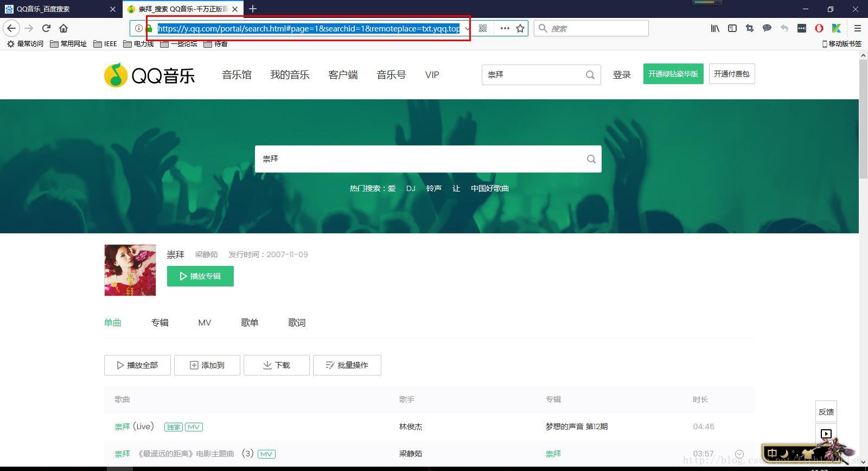Open song 崇拜 (Live) in list
This screenshot has height=471, width=868.
pyautogui.click(x=135, y=427)
